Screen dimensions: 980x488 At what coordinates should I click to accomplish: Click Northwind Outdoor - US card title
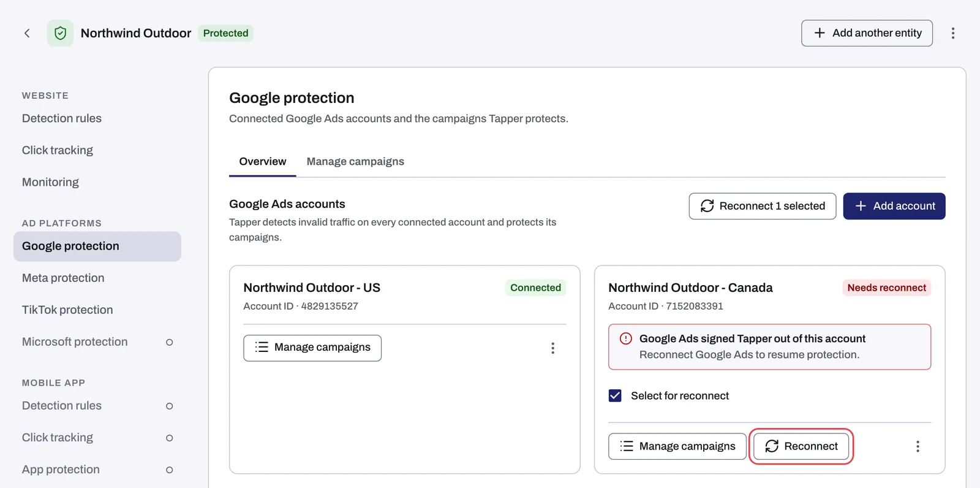click(x=312, y=288)
